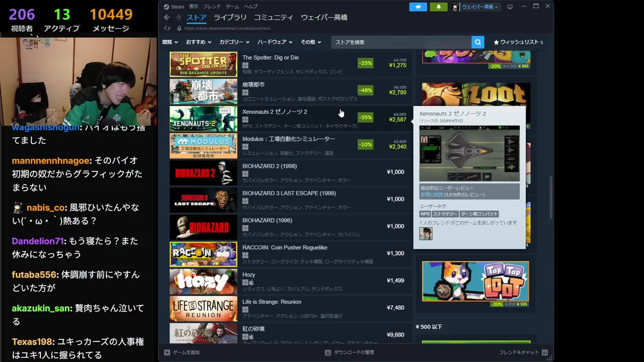The image size is (644, 362).
Task: Go back with the left arrow
Action: (167, 18)
